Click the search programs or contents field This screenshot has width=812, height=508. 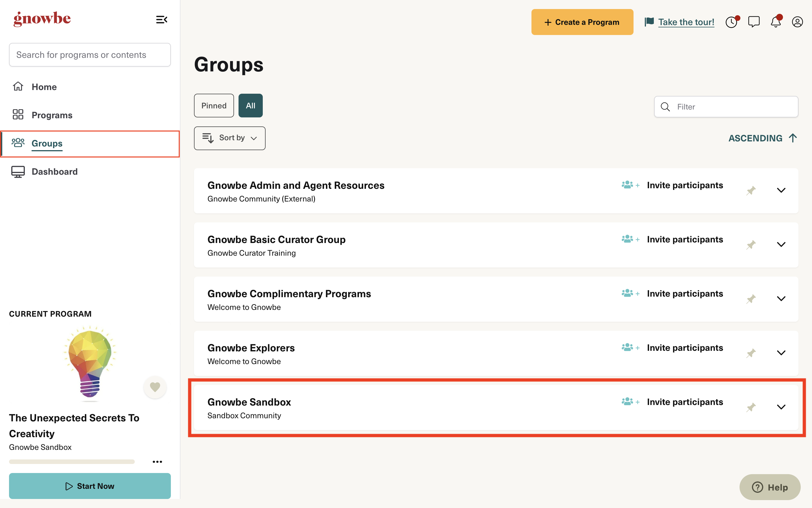click(x=90, y=55)
